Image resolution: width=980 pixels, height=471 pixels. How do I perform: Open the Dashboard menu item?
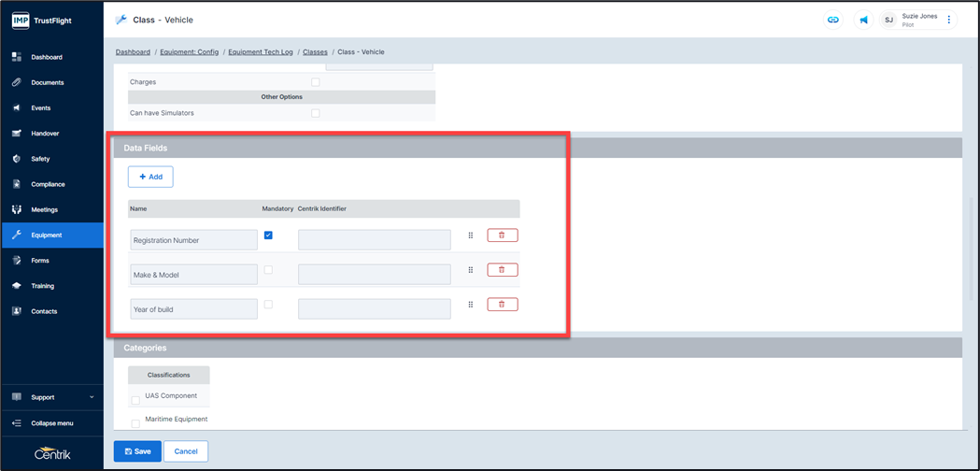click(52, 57)
